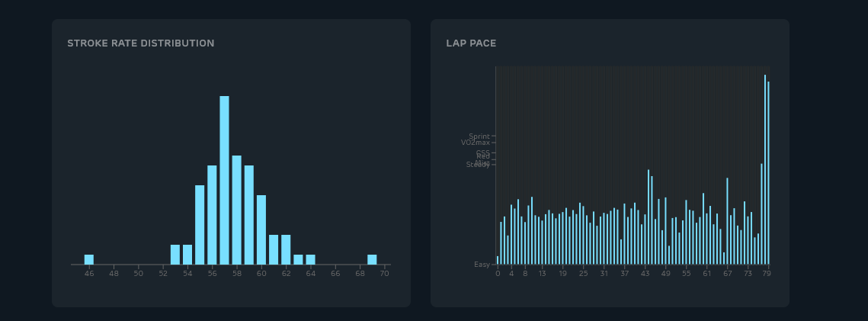The height and width of the screenshot is (321, 868).
Task: Select the final Lap Pace bar at lap 79
Action: tap(768, 172)
